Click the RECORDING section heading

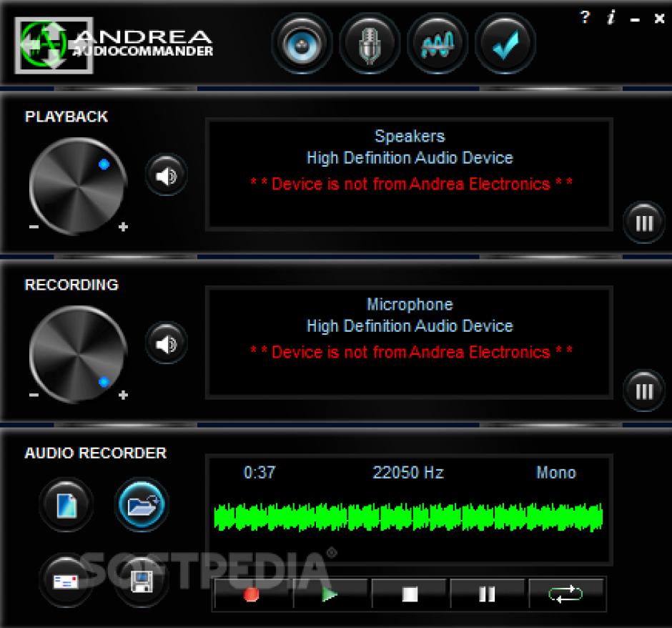click(x=71, y=285)
